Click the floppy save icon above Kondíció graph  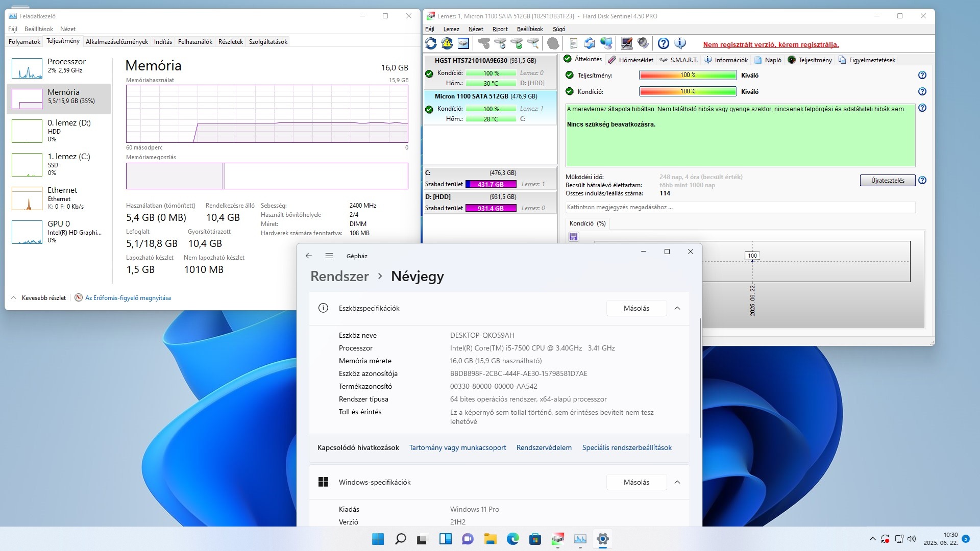pos(573,237)
